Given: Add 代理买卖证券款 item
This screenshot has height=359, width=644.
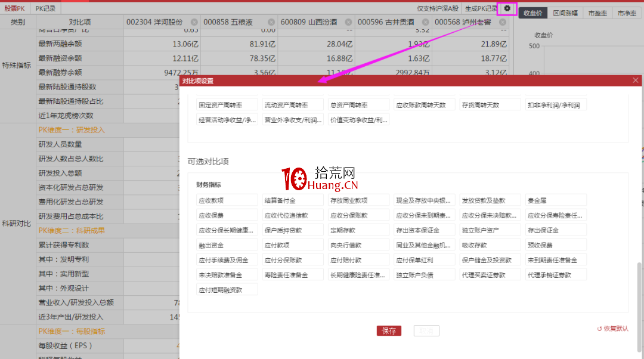Looking at the screenshot, I should [x=490, y=275].
